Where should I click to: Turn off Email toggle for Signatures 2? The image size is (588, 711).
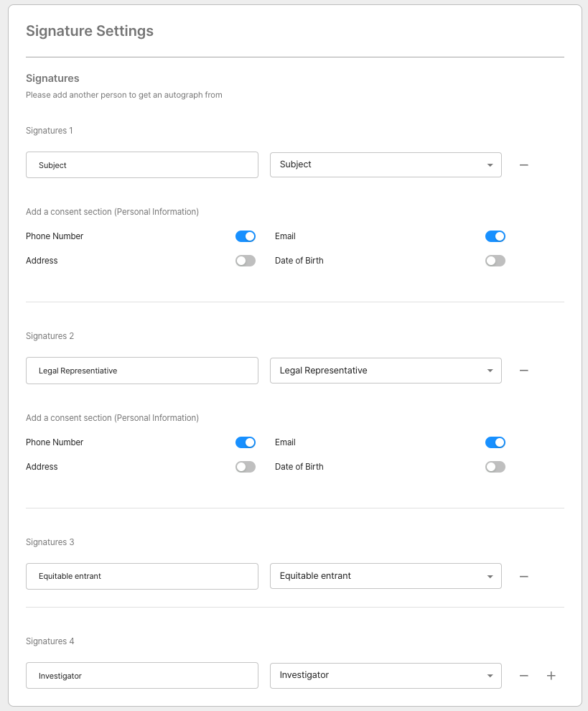(x=495, y=442)
